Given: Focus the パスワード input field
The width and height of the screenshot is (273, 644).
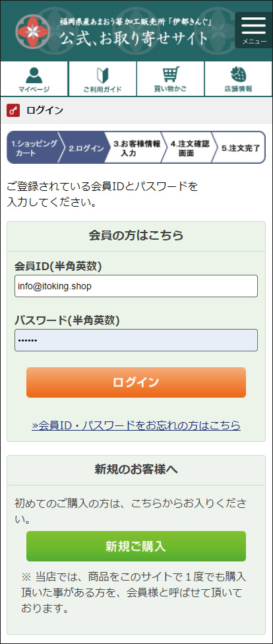Looking at the screenshot, I should point(136,340).
